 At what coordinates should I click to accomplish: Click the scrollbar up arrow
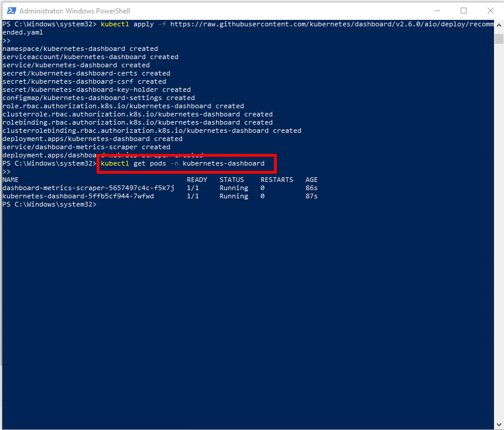tap(499, 26)
